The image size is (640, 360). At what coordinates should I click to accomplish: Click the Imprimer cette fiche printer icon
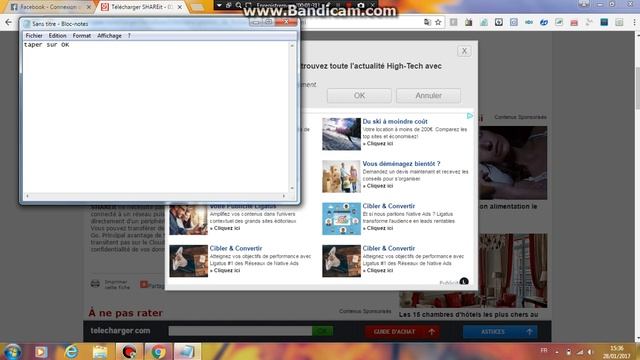coord(95,284)
